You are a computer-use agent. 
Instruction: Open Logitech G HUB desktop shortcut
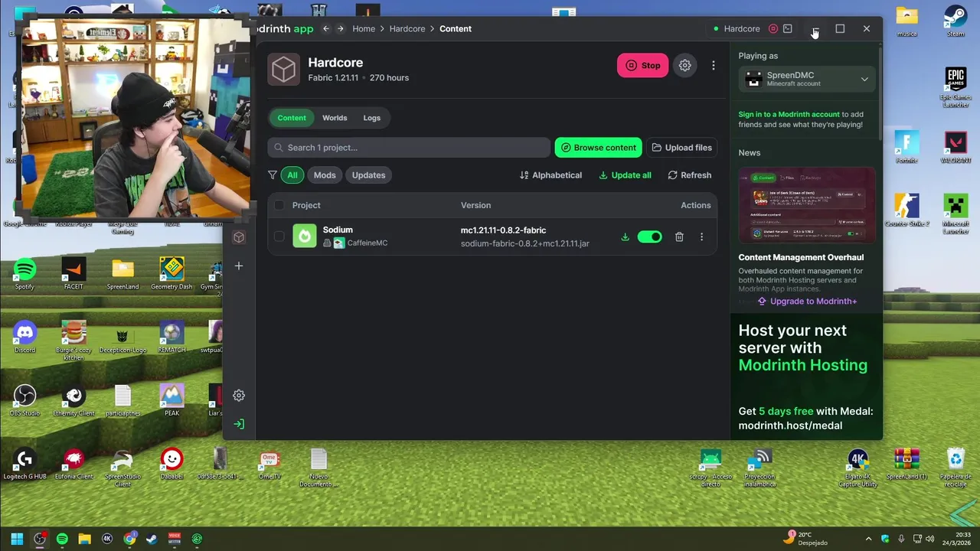coord(24,465)
